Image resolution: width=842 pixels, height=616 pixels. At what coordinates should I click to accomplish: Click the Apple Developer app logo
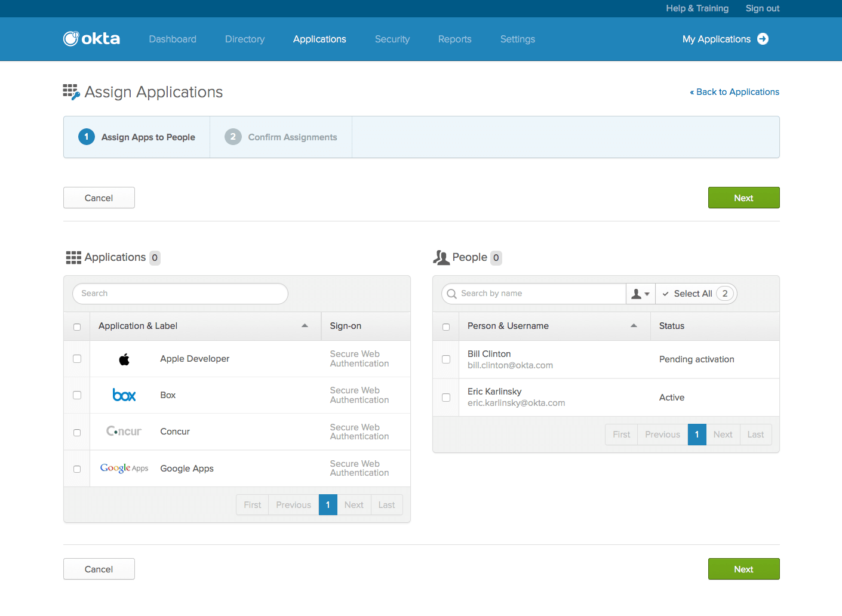coord(124,359)
